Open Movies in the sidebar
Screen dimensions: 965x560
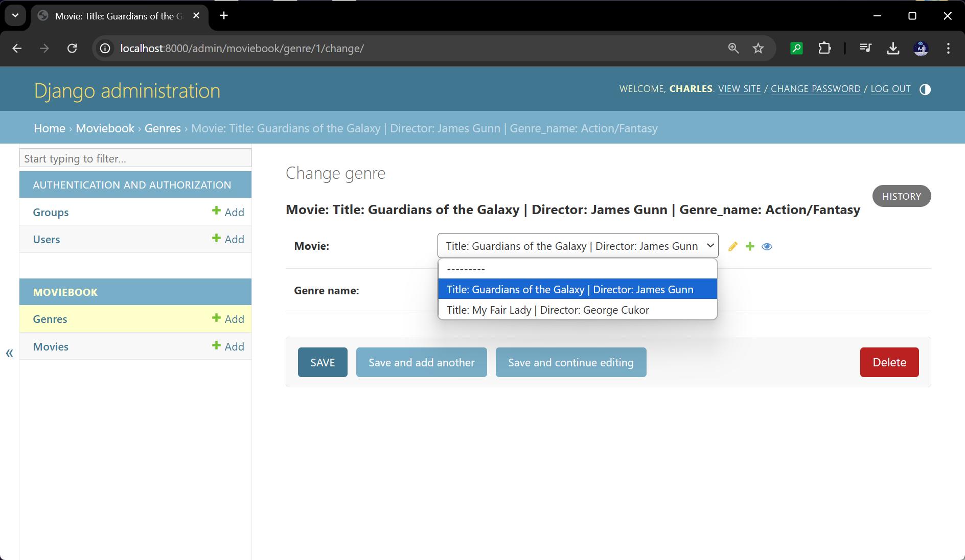click(x=51, y=346)
